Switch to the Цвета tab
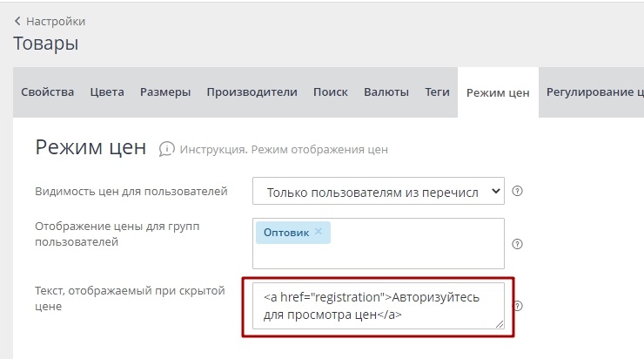 [107, 92]
